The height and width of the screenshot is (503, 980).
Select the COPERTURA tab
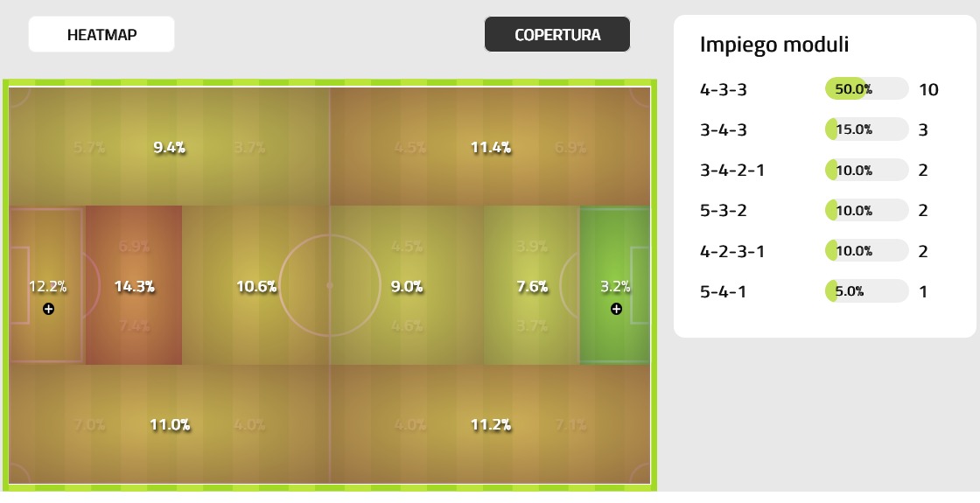[557, 35]
